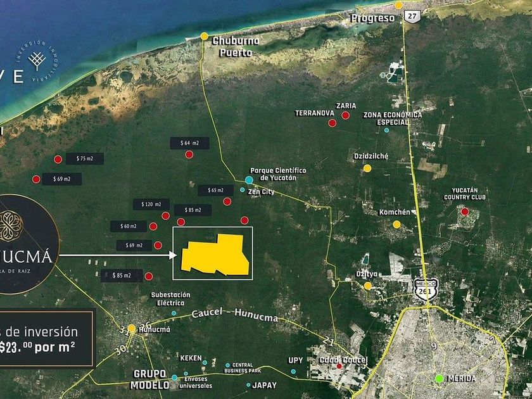Select the cyan Central Business Park dot
The image size is (532, 399).
(x=227, y=365)
